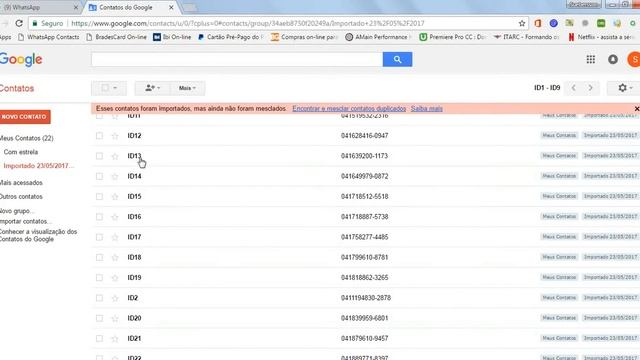Star the ID12 contact
The image size is (640, 360).
[x=115, y=136]
